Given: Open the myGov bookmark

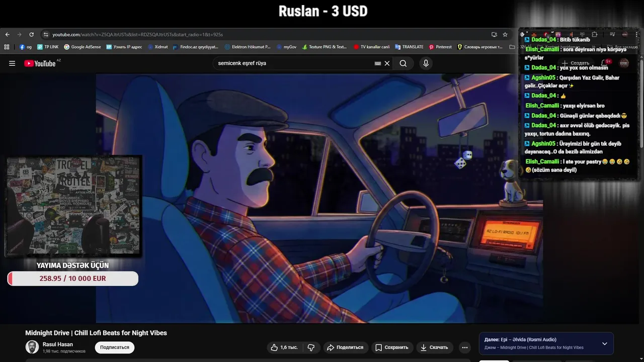Looking at the screenshot, I should (286, 47).
